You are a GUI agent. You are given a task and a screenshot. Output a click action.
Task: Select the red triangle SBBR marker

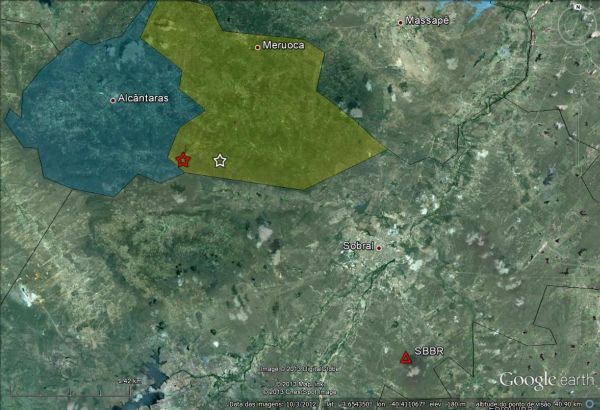click(x=405, y=358)
